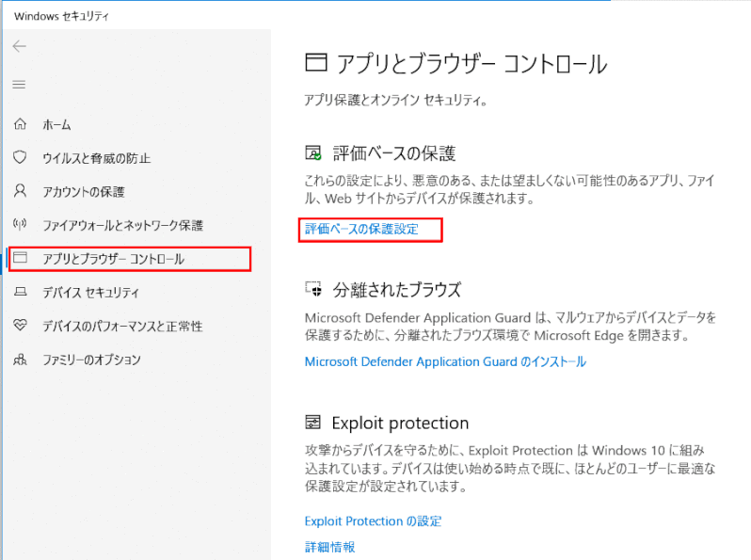Select アカウントの保護 menu item
The image size is (751, 560).
tap(84, 192)
